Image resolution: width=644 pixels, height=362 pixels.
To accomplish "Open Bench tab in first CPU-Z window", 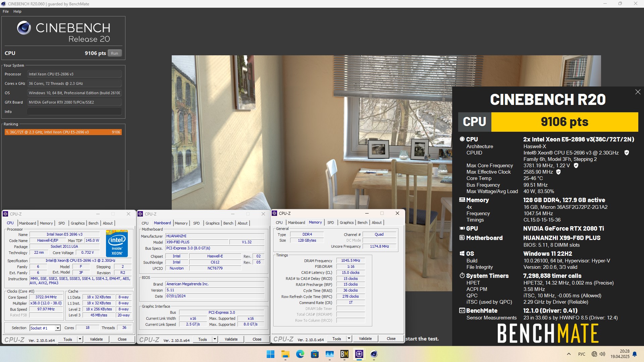I will [94, 223].
